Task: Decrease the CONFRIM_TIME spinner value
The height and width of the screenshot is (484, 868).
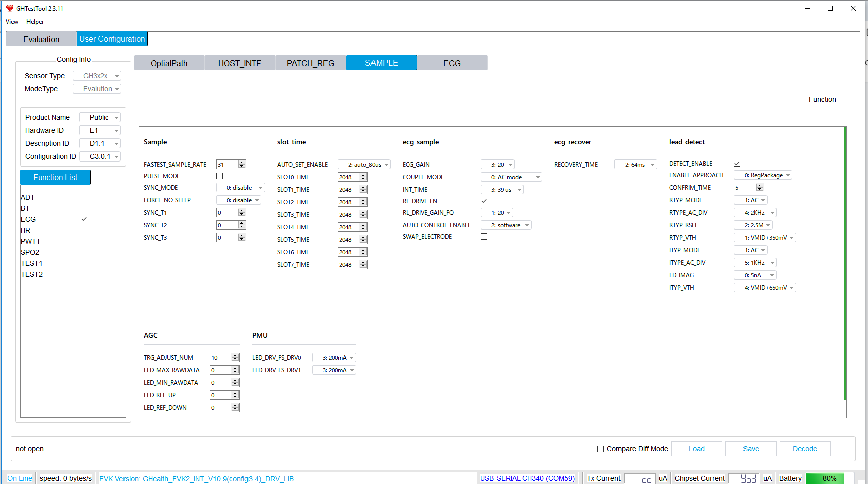Action: point(760,189)
